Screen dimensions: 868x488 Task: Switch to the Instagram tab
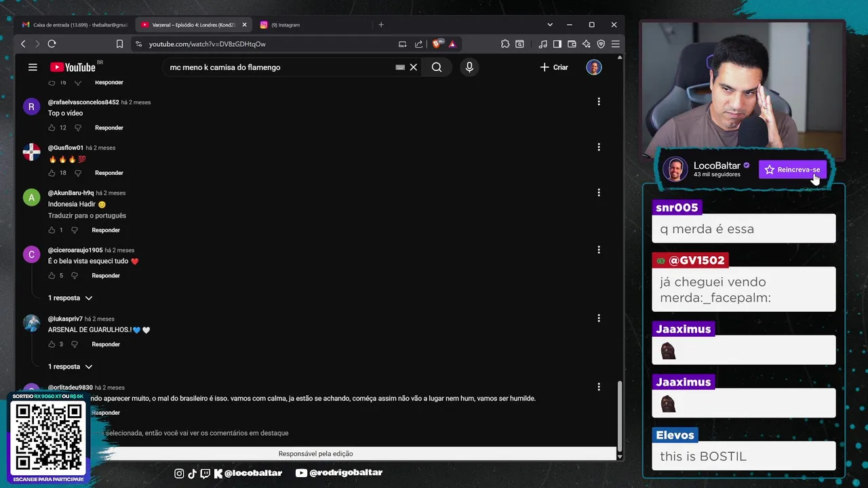[311, 24]
